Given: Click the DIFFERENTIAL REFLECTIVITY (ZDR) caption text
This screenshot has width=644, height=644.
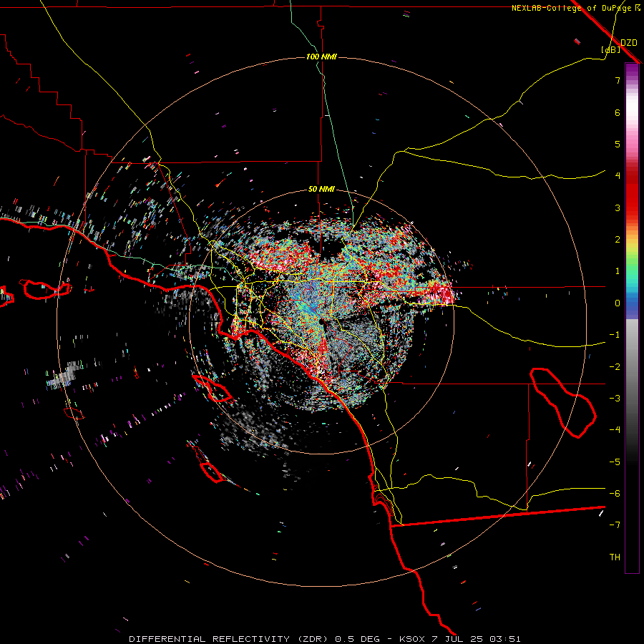Looking at the screenshot, I should click(228, 639).
